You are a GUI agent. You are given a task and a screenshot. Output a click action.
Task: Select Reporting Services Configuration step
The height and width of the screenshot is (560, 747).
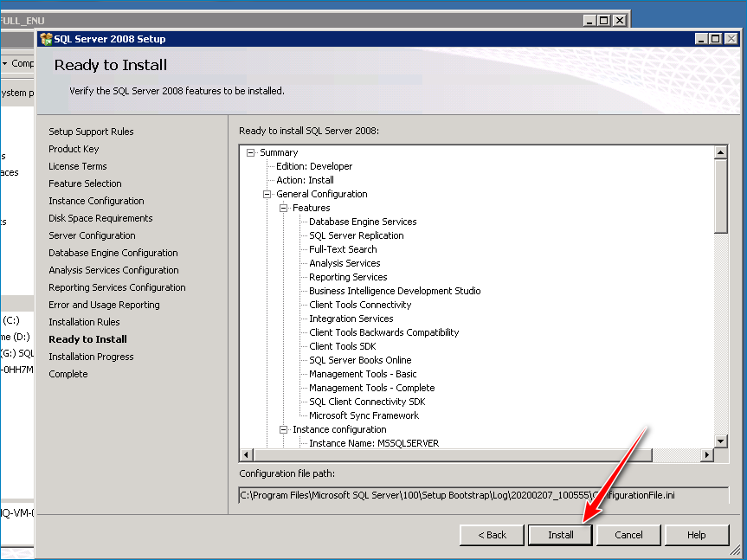tap(117, 287)
